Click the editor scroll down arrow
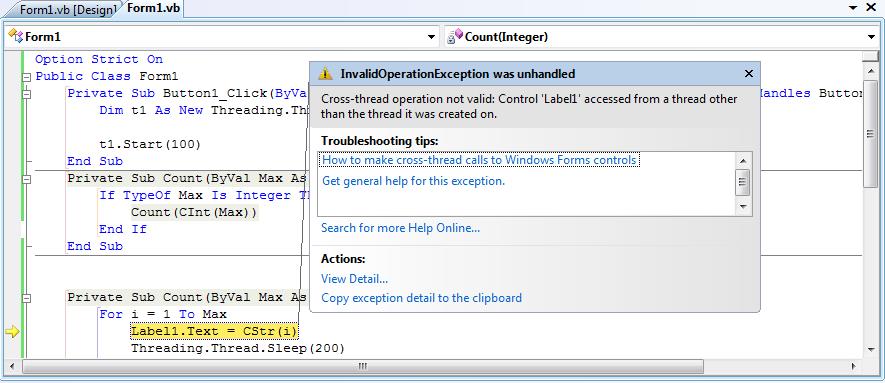This screenshot has height=383, width=885. point(871,350)
